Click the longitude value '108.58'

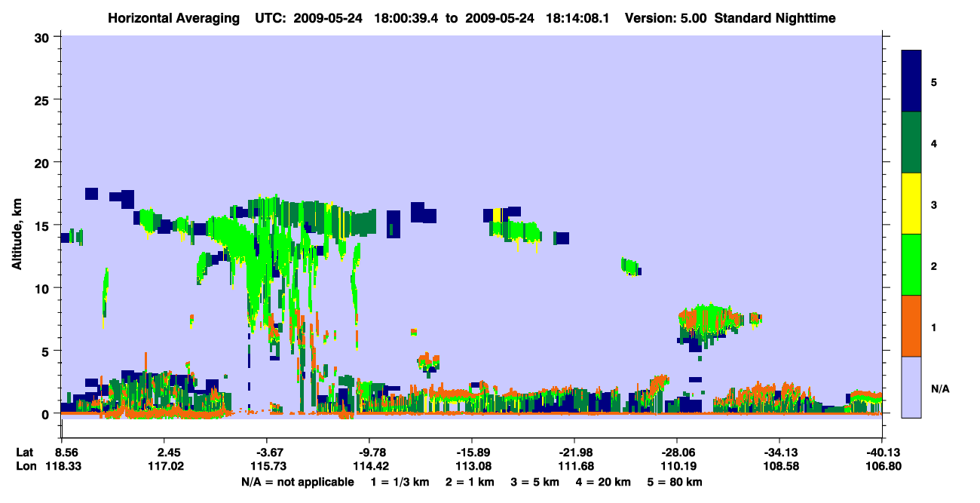click(781, 466)
